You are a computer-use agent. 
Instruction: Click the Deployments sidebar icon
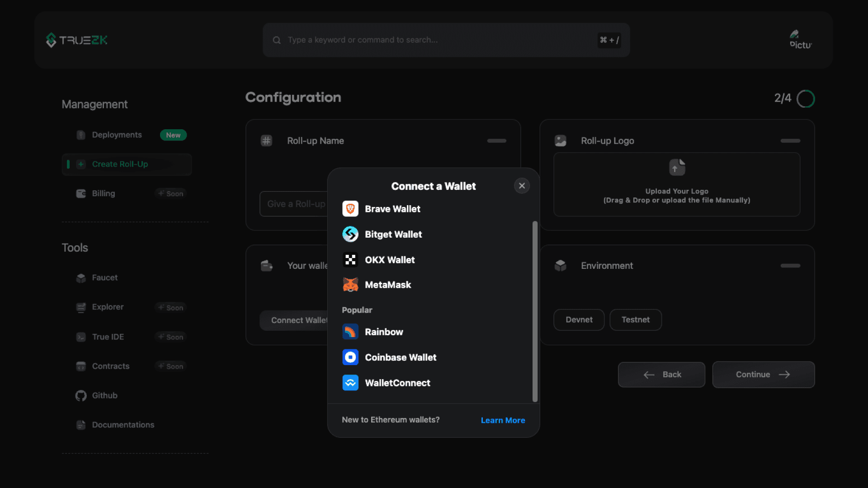81,135
